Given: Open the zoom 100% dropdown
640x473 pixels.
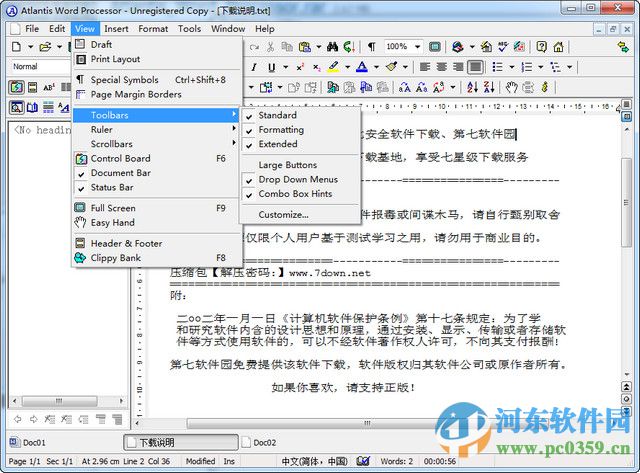Looking at the screenshot, I should 417,47.
